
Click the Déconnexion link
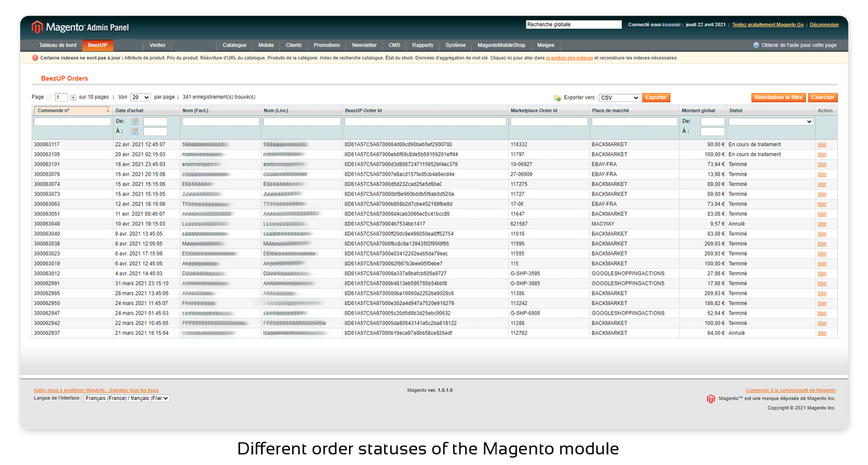[x=824, y=25]
